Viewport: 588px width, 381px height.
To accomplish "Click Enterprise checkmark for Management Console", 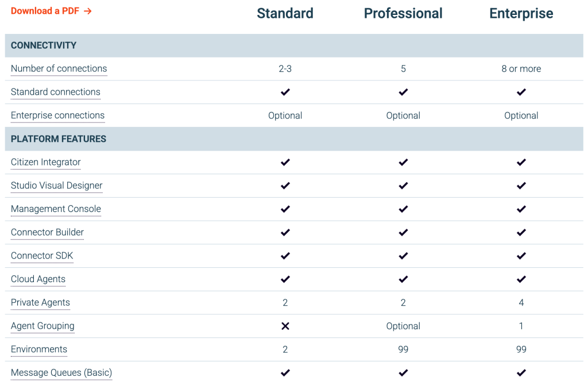I will [x=521, y=209].
